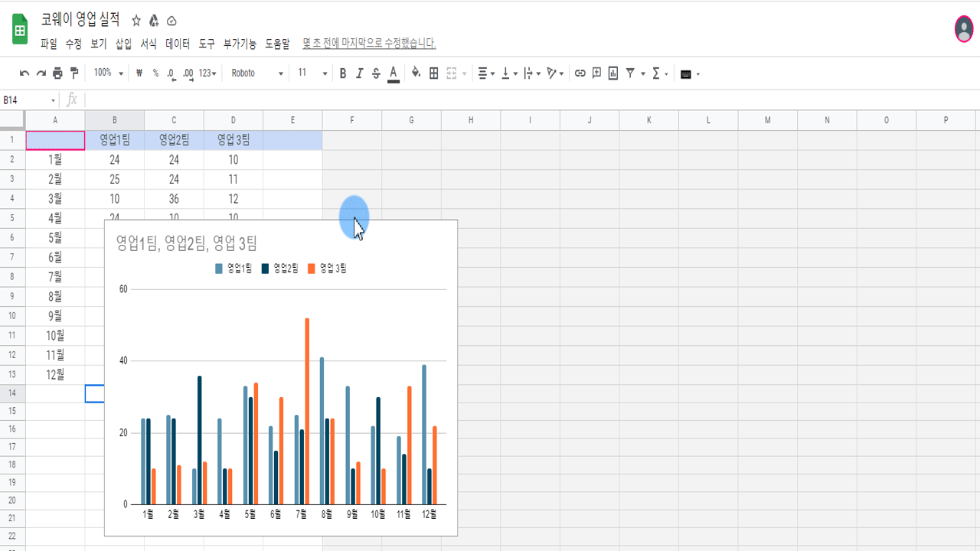
Task: Select column header F
Action: (352, 120)
